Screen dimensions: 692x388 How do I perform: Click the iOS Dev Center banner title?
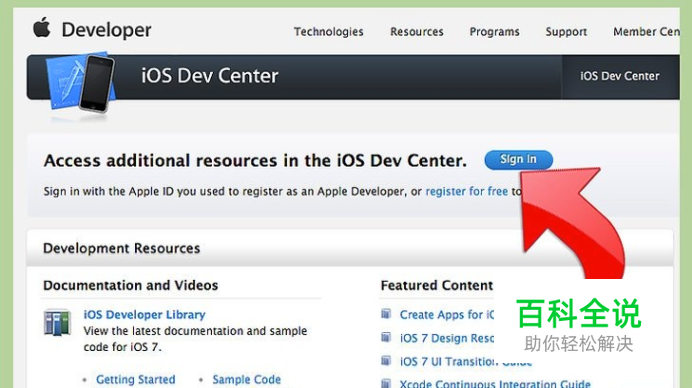(210, 76)
